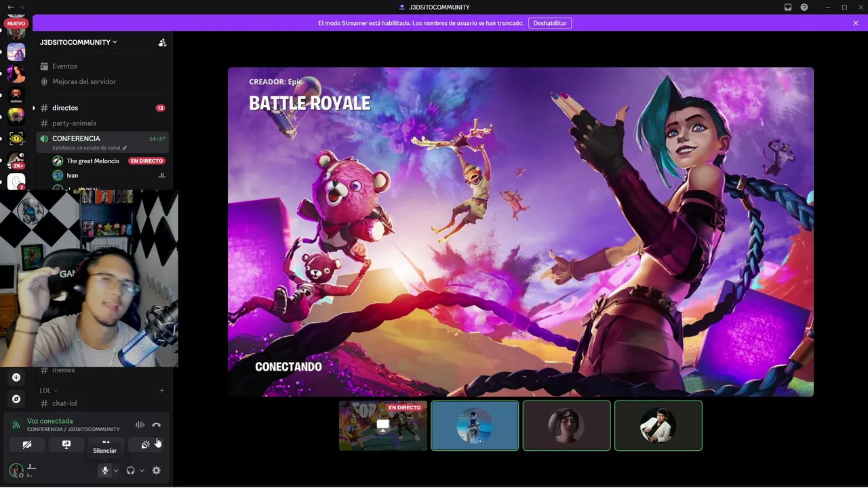This screenshot has width=868, height=488.
Task: Open the yellow eye server icon
Action: pyautogui.click(x=16, y=139)
